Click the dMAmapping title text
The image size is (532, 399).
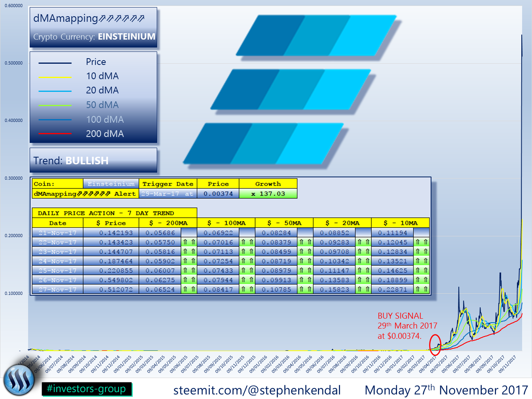[89, 18]
